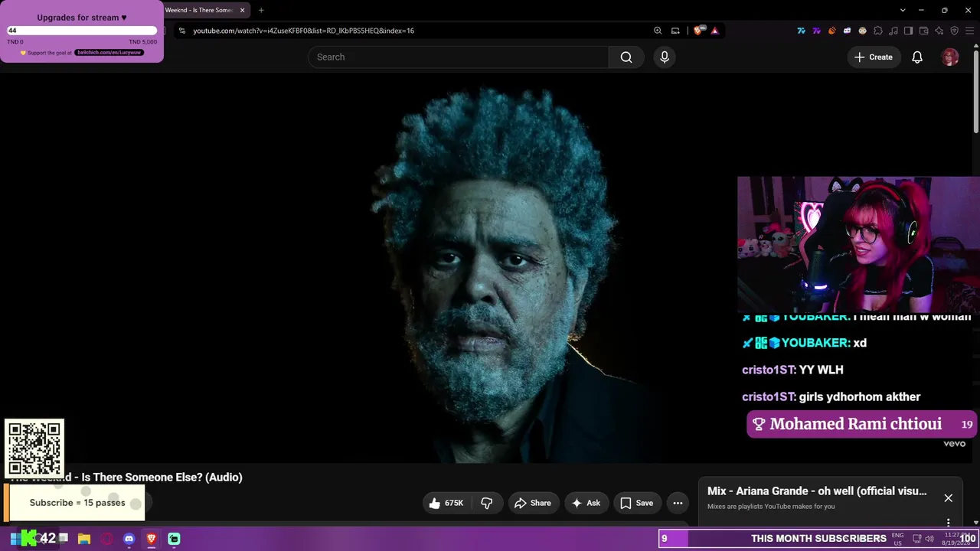The width and height of the screenshot is (980, 551).
Task: Click the install-app icon in the address bar
Action: (675, 31)
